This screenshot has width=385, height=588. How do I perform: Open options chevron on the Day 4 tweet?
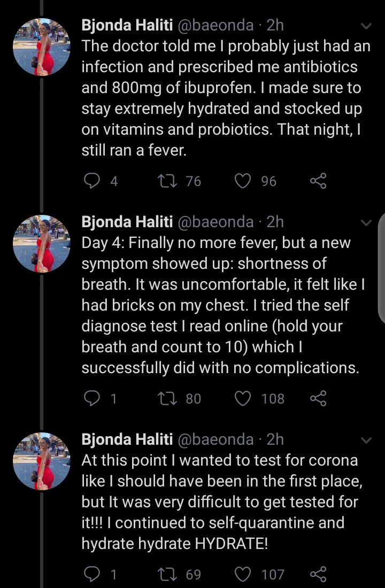tap(366, 223)
